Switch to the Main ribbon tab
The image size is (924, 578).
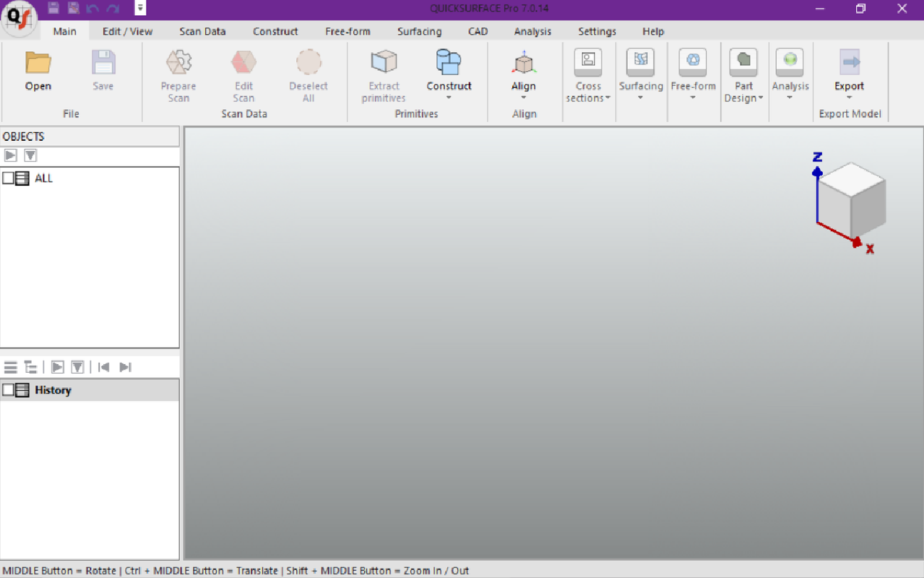pos(64,31)
